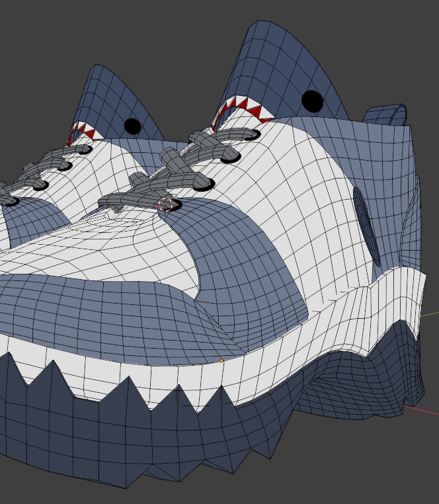Viewport: 439px width, 504px height.
Task: Select the dark oval vent on shoe side
Action: 366,226
